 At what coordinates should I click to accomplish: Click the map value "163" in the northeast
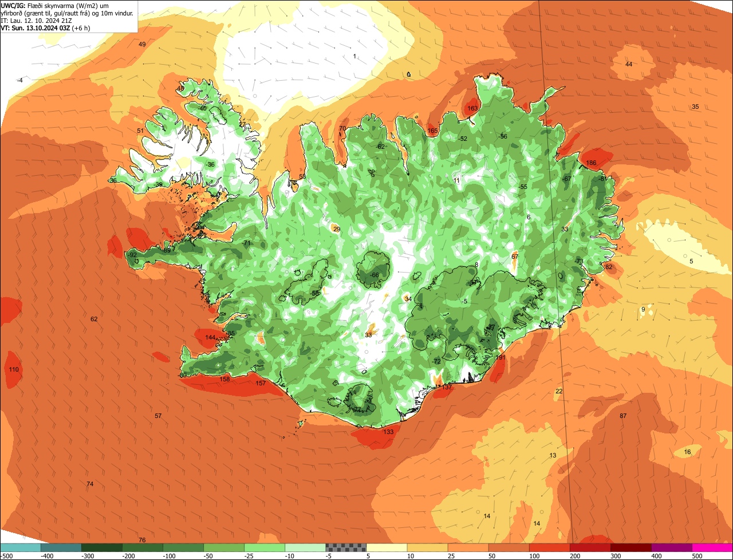pos(472,108)
